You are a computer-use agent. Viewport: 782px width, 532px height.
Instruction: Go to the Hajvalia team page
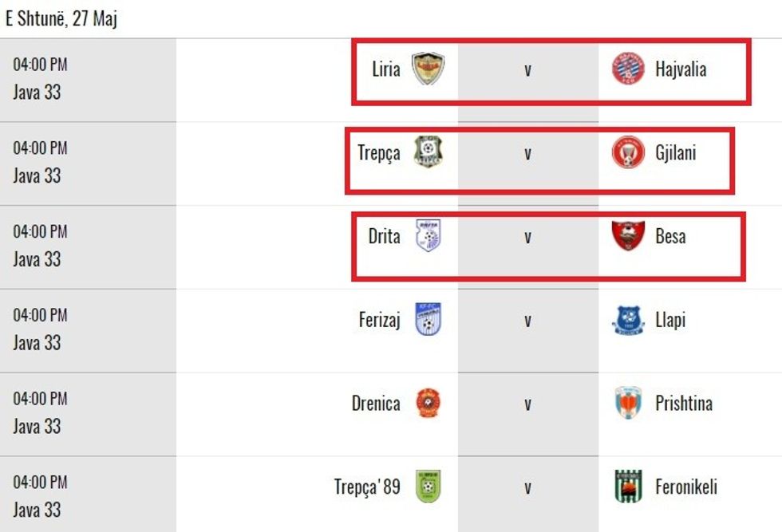681,69
